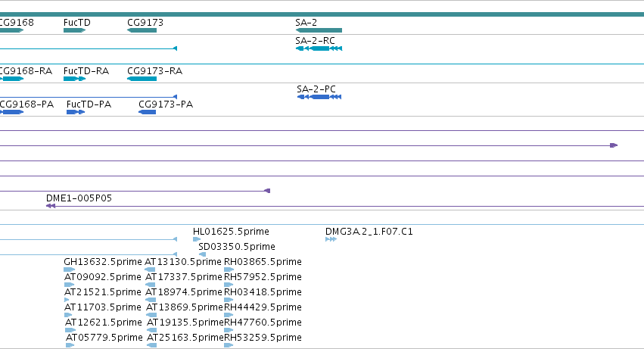644x349 pixels.
Task: Select the AT05779.5prime EST glyph
Action: tap(70, 345)
